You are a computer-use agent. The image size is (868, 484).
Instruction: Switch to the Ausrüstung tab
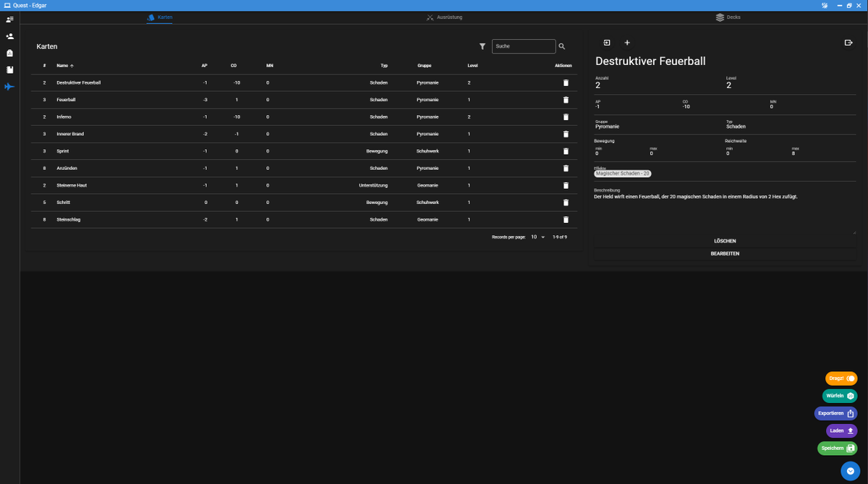[x=444, y=17]
